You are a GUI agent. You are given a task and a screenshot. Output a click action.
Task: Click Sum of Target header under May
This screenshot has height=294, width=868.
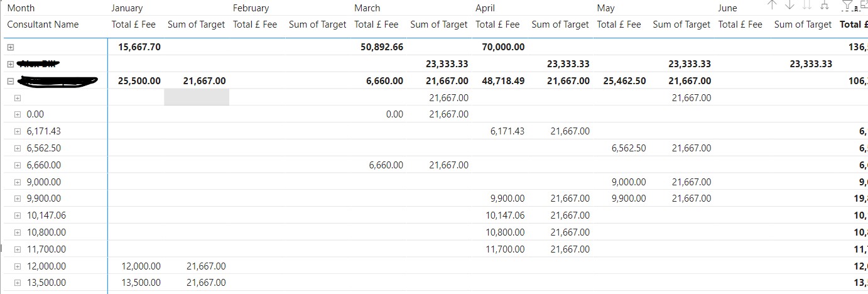click(681, 24)
